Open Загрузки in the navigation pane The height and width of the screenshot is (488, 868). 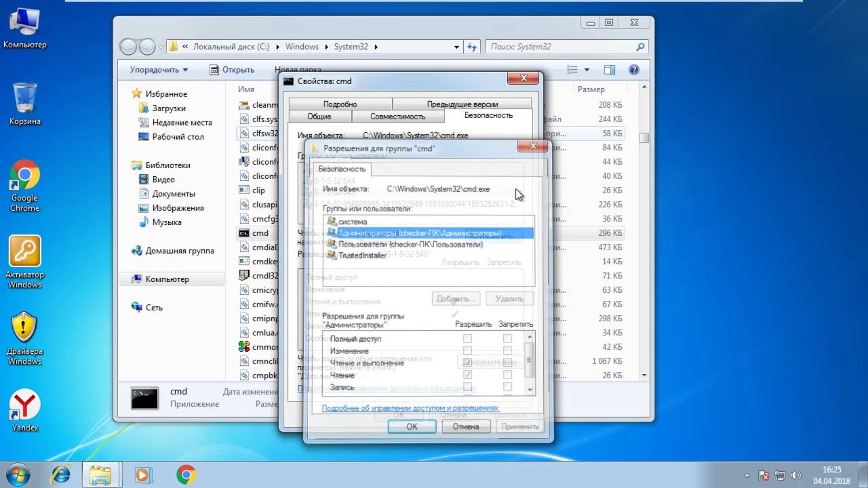pos(168,108)
